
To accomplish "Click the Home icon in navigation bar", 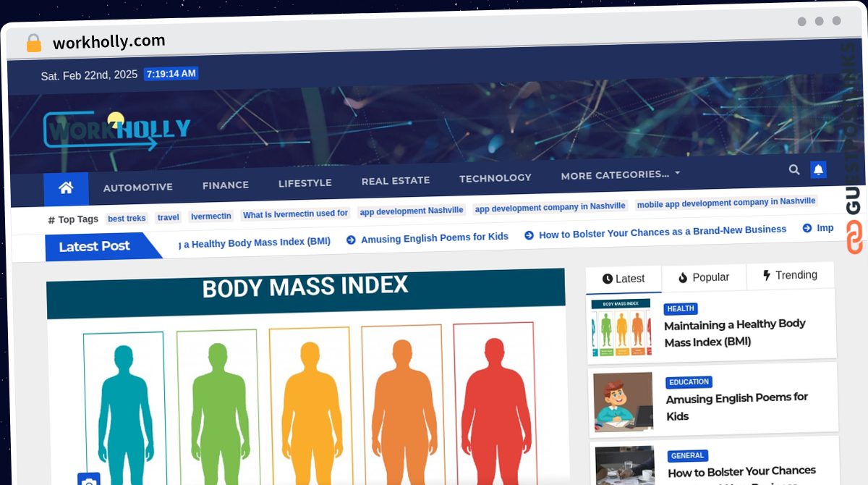I will [66, 188].
